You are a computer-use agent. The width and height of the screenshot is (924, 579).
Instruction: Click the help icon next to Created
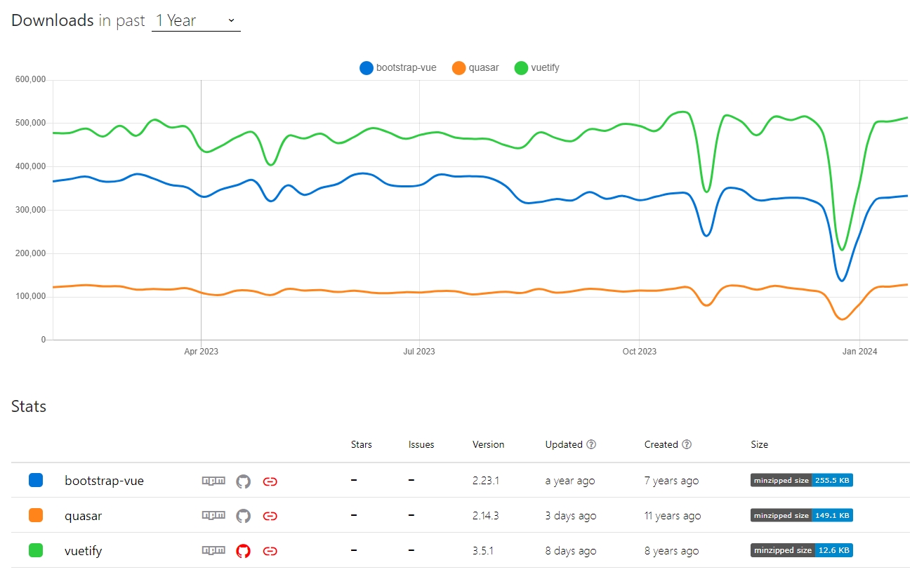click(x=686, y=444)
